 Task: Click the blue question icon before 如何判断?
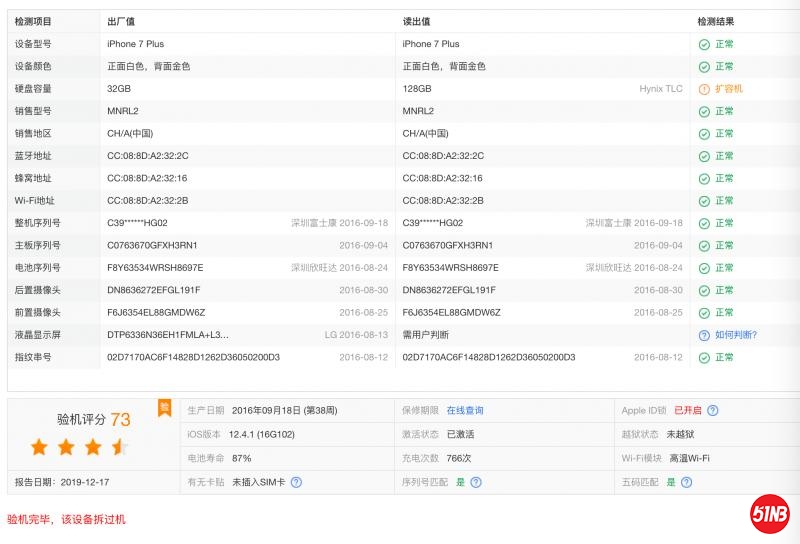(704, 335)
